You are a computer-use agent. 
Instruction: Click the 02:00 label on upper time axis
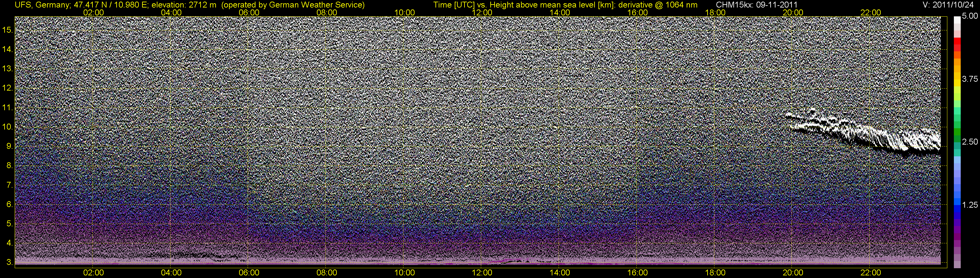point(93,12)
